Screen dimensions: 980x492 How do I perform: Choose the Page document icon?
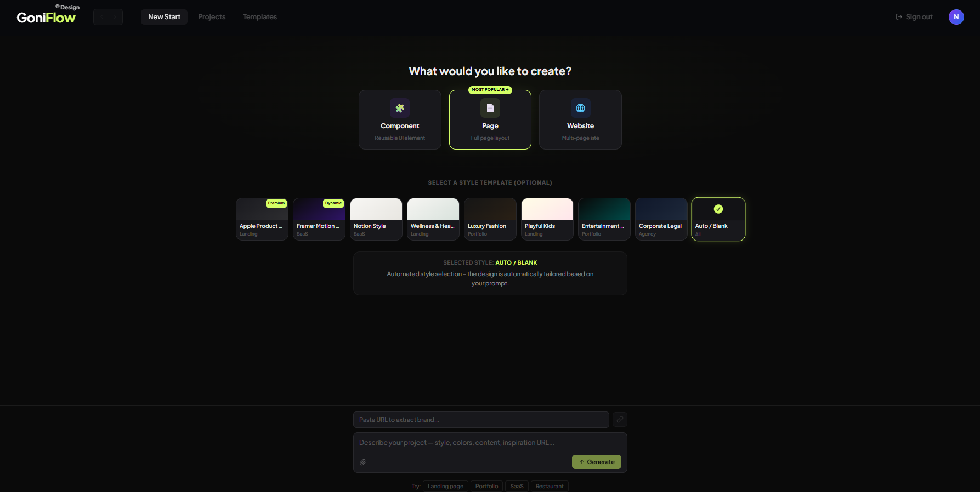[490, 108]
